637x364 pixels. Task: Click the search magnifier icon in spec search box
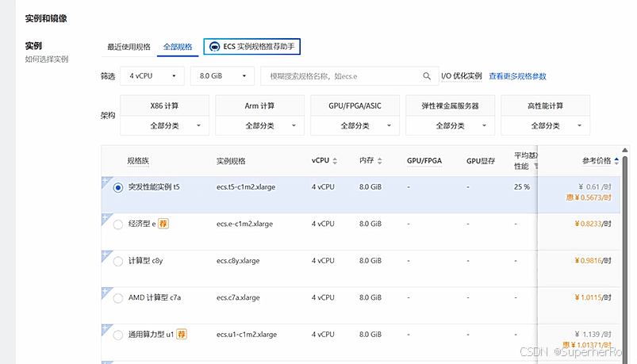[427, 76]
